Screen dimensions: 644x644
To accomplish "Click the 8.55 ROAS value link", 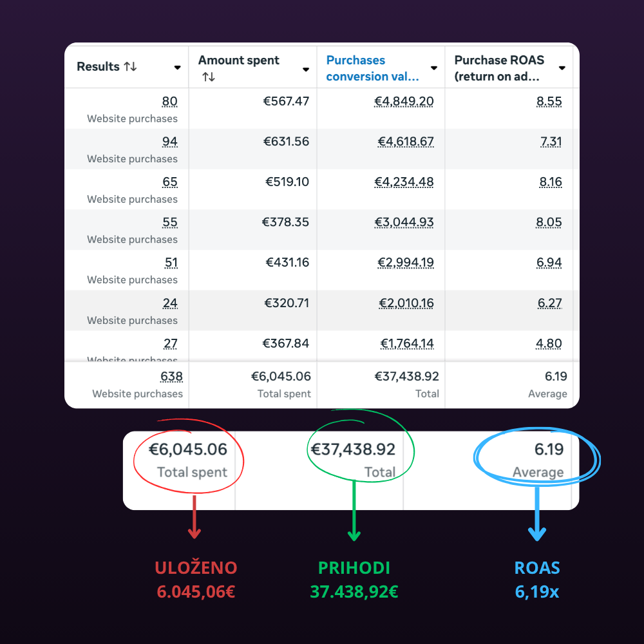I will (550, 102).
